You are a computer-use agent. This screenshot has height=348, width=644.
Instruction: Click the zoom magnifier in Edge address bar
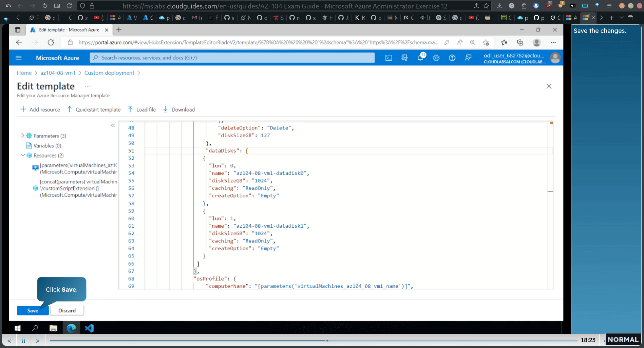click(472, 42)
